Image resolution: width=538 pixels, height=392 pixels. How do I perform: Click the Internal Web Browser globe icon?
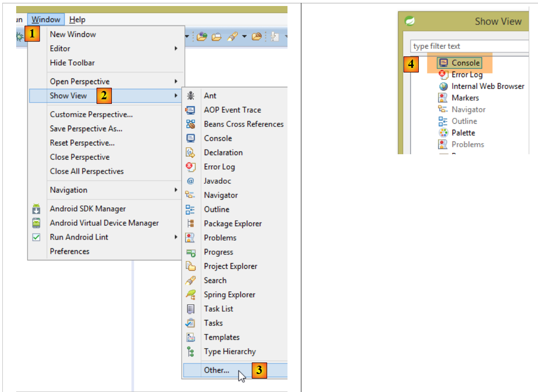pos(443,86)
